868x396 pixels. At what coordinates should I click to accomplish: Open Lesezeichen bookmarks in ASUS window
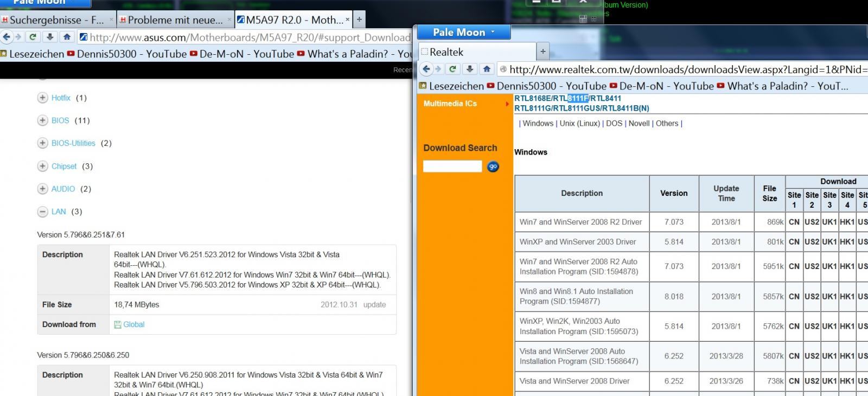coord(31,54)
